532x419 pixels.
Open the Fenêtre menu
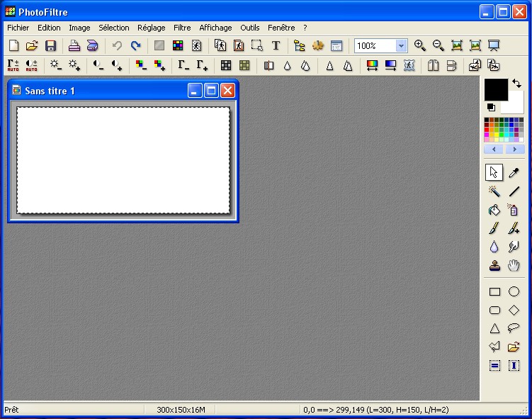[x=281, y=28]
